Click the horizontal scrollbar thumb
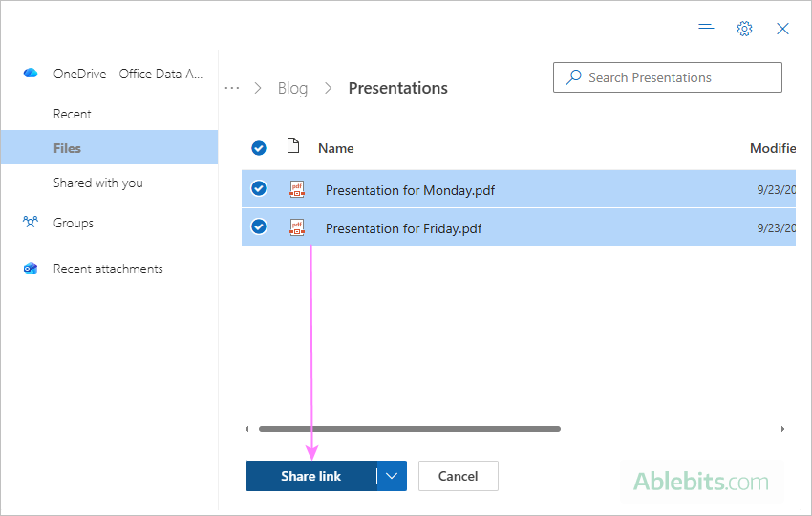 tap(410, 429)
